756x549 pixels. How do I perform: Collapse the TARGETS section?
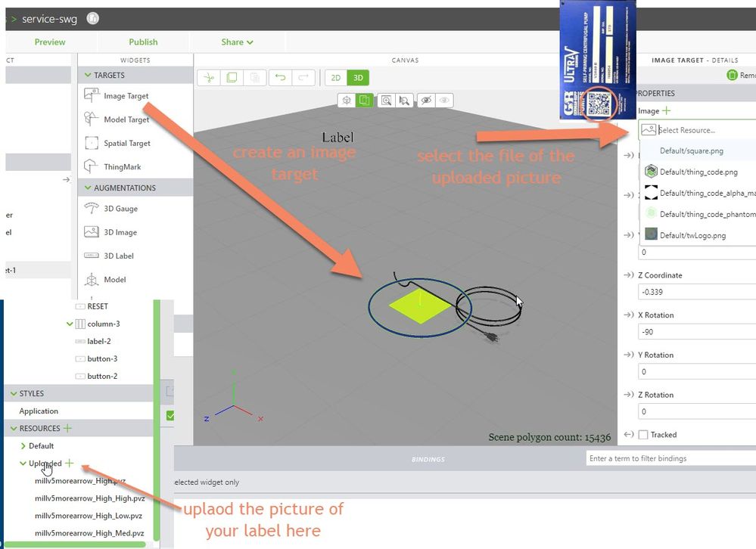pos(88,75)
